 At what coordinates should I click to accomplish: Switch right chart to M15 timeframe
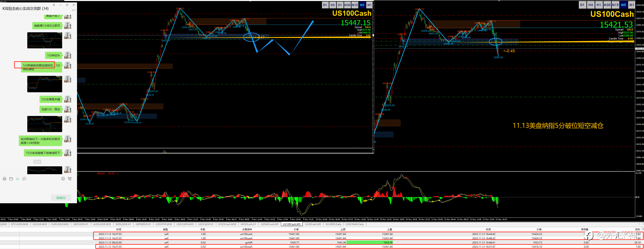coord(615,5)
